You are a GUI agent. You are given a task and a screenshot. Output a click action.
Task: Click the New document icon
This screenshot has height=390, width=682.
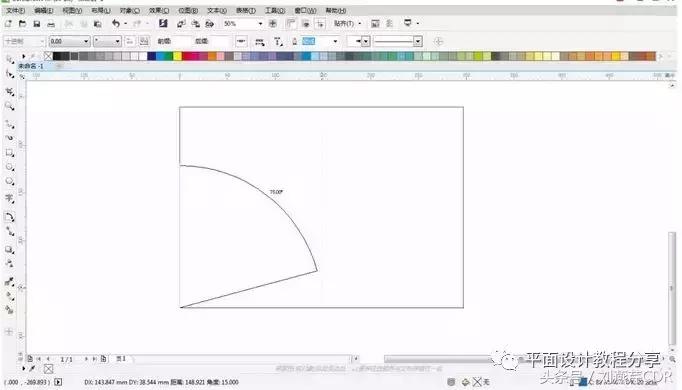click(8, 23)
